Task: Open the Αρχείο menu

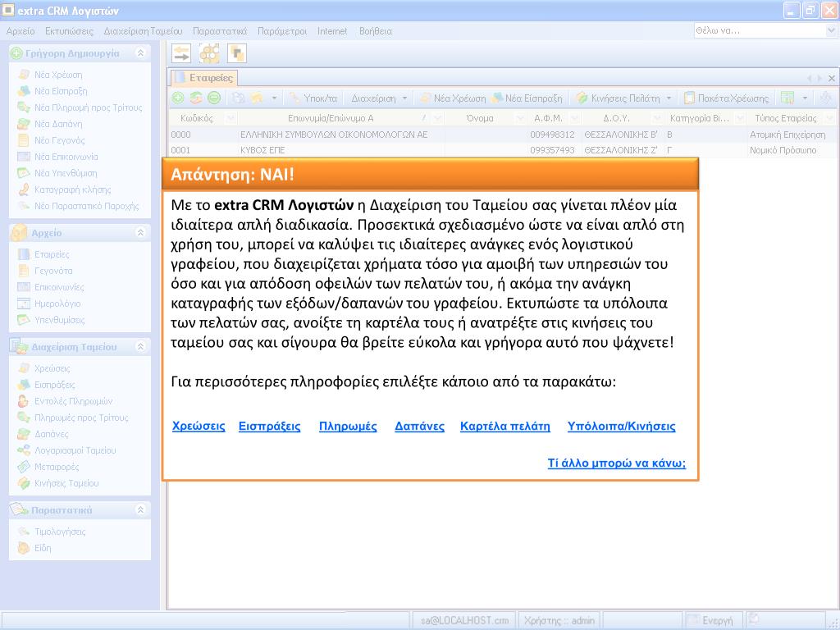Action: [x=21, y=31]
